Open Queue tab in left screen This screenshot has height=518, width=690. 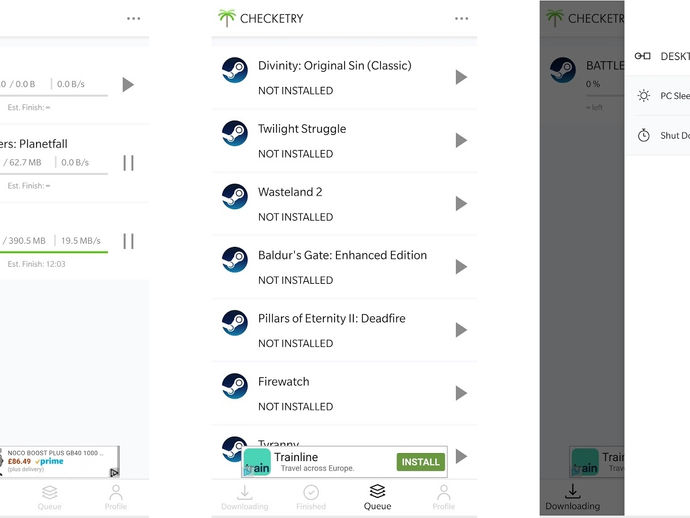point(50,498)
